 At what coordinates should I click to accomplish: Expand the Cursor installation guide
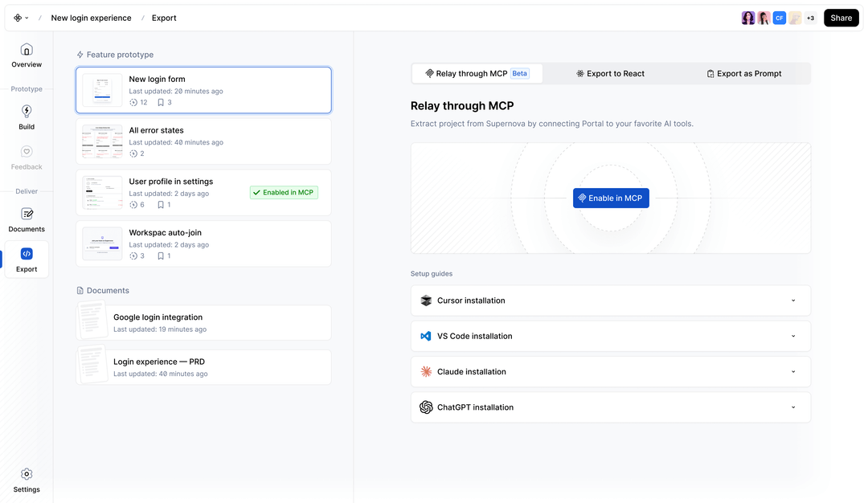[x=610, y=300]
